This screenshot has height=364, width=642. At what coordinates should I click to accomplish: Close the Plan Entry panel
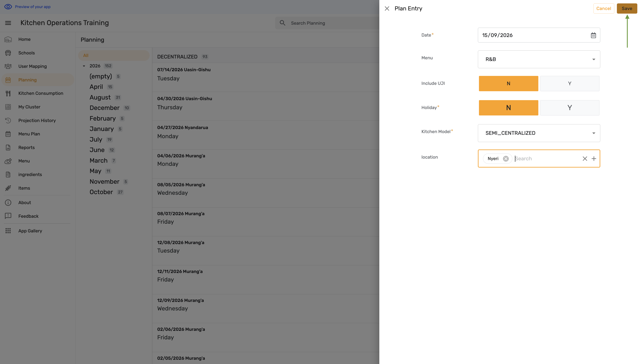pos(387,9)
